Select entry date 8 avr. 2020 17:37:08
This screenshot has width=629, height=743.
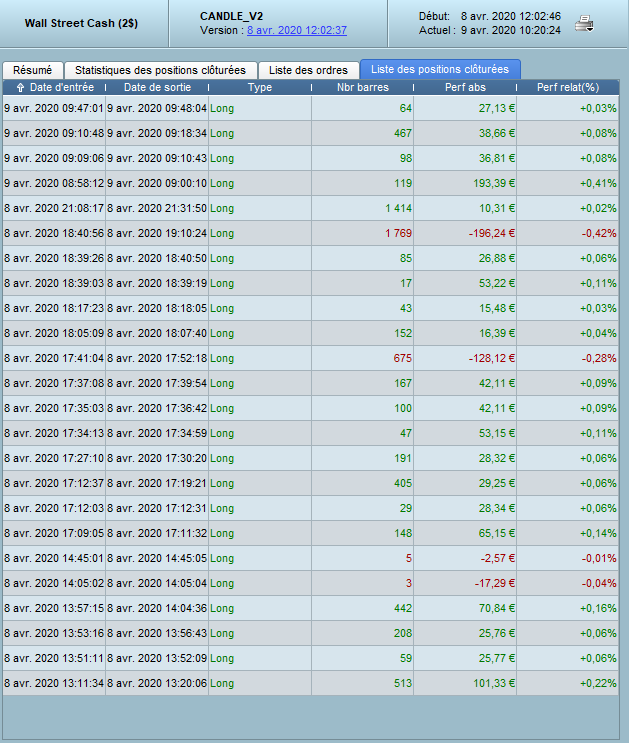54,383
